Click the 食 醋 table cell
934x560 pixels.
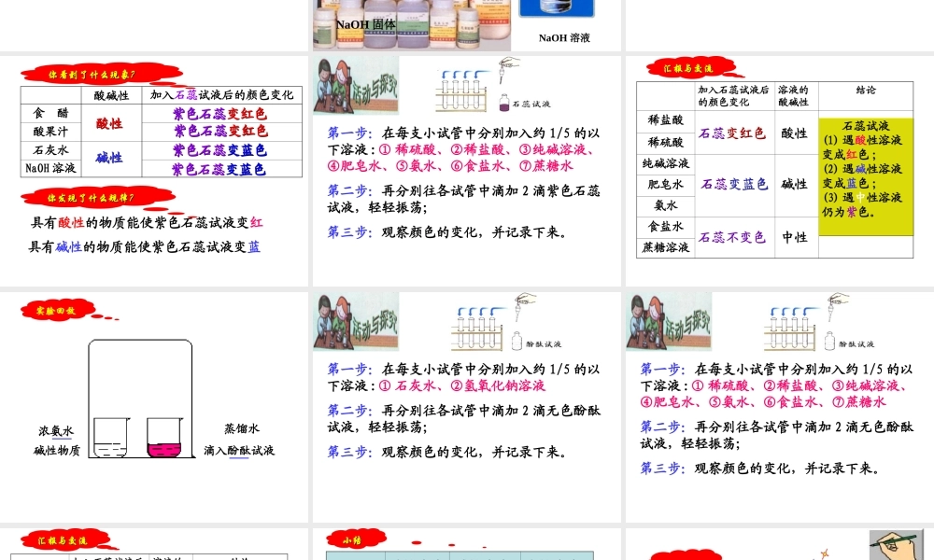tap(51, 113)
